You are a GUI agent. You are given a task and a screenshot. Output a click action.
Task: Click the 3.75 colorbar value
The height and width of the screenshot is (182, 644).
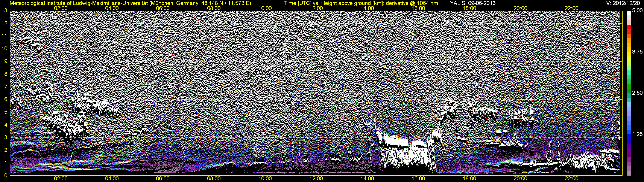(x=637, y=52)
